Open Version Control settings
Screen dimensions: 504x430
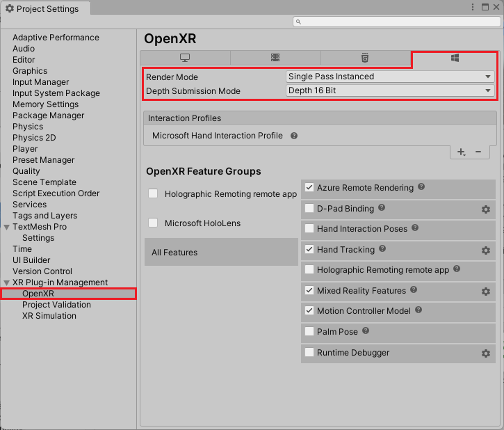coord(42,271)
